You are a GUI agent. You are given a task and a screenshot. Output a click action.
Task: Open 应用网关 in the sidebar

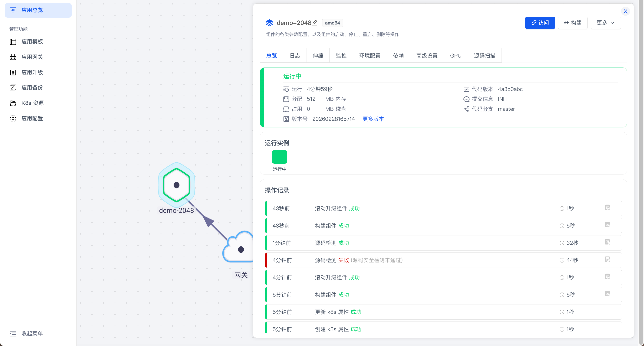[32, 57]
